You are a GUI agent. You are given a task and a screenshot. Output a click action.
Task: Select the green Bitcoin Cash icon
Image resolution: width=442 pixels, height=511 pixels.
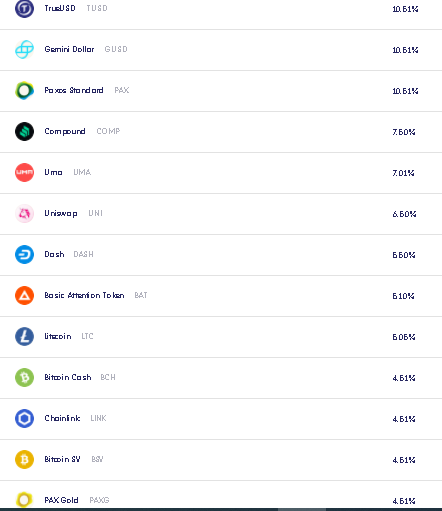(24, 377)
